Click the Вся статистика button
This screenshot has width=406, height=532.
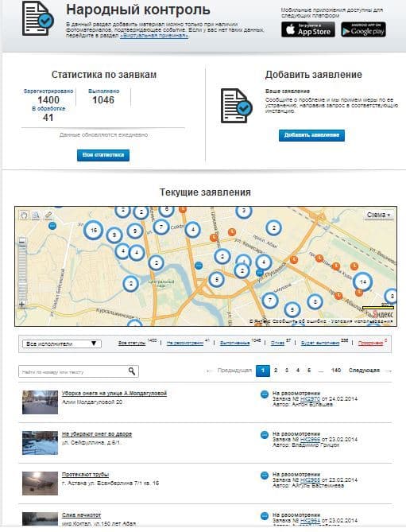[x=103, y=155]
